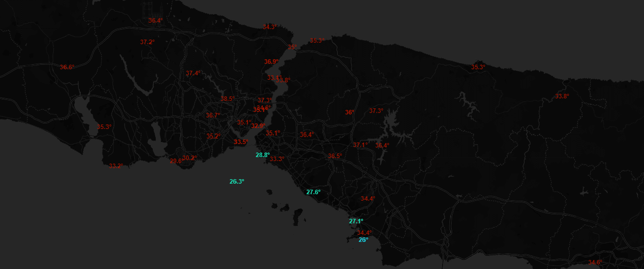The image size is (644, 269).
Task: Select the cyan 28.8° reading
Action: pyautogui.click(x=263, y=155)
